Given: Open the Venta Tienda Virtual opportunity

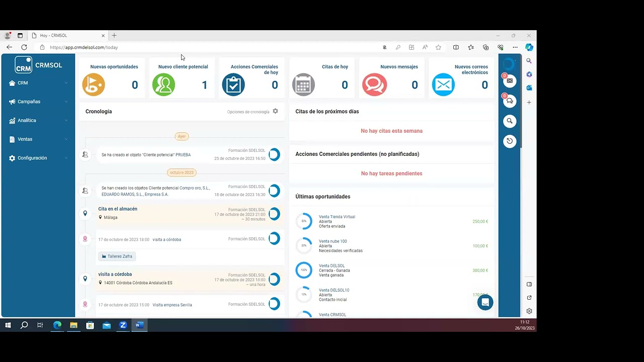Looking at the screenshot, I should (x=337, y=217).
